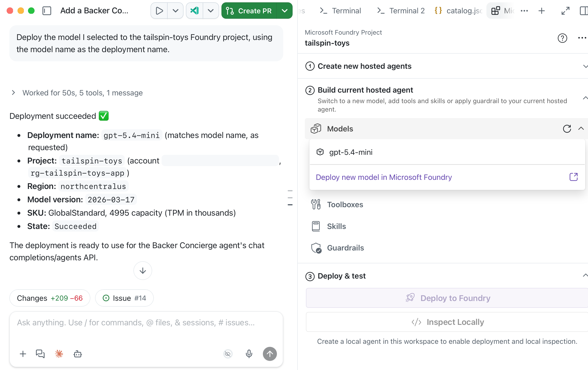
Task: Refresh the Models list
Action: 567,129
